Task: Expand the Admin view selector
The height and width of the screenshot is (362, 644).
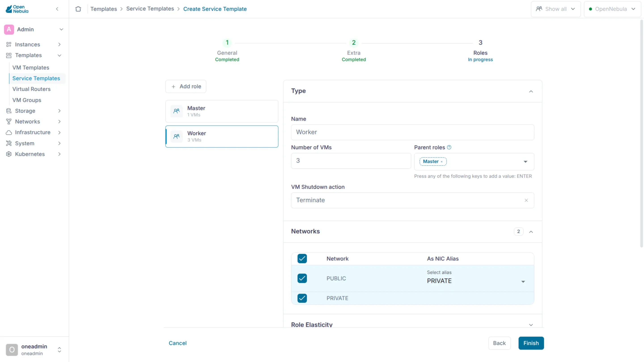Action: (61, 29)
